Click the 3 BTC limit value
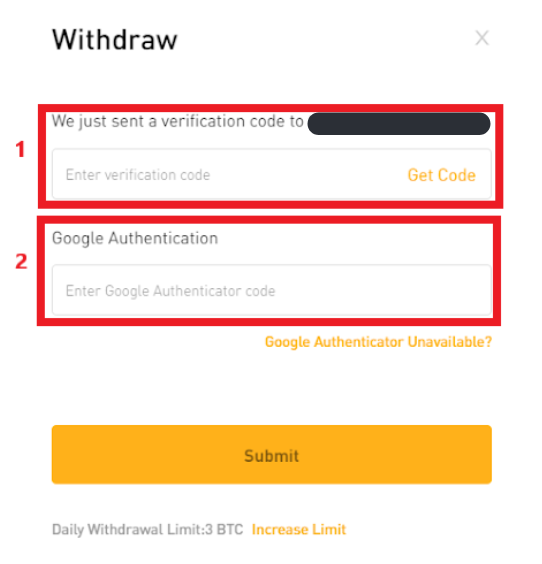Screen dimensions: 542x564 click(x=224, y=529)
